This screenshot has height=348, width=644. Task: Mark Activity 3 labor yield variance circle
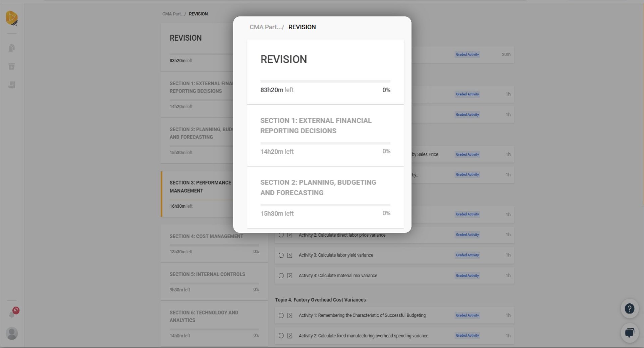(281, 255)
